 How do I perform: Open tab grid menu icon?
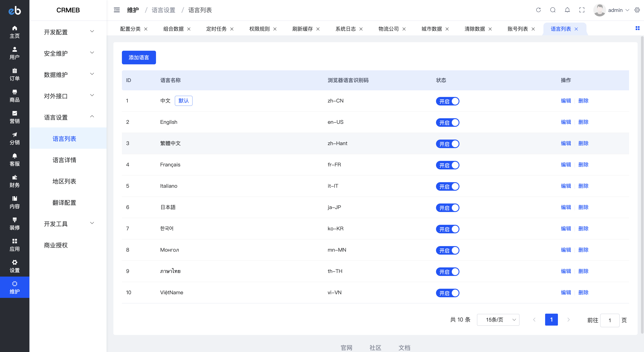tap(637, 28)
